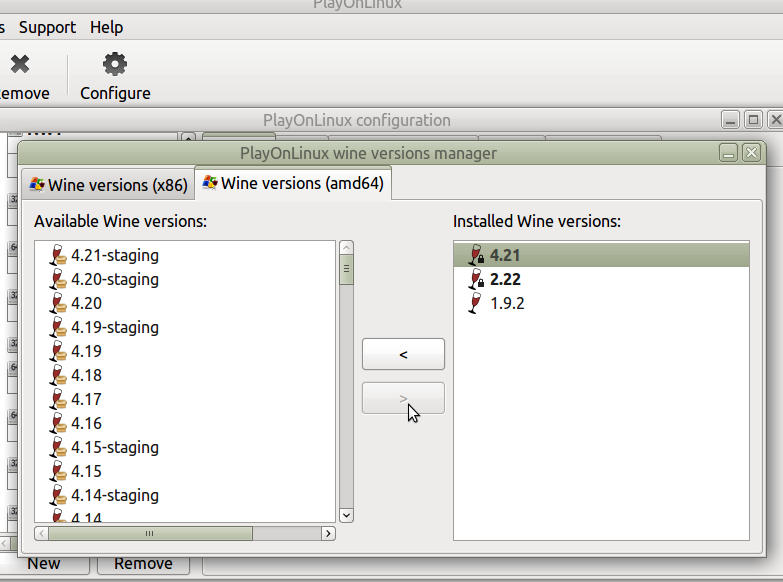
Task: Click the '>' install version button
Action: click(x=403, y=398)
